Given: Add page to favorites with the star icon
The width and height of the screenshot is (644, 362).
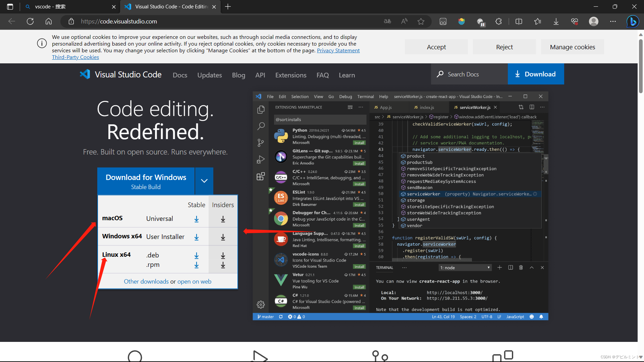Looking at the screenshot, I should [x=421, y=21].
